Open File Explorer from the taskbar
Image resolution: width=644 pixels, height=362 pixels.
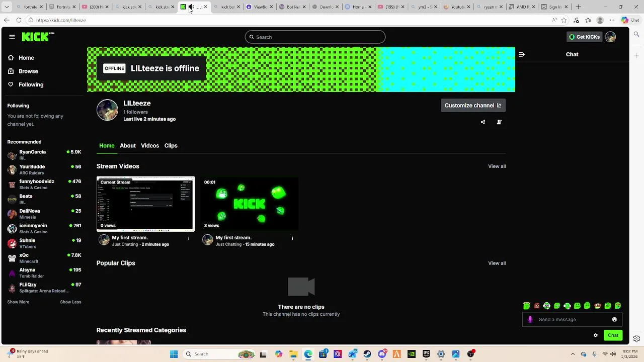293,354
